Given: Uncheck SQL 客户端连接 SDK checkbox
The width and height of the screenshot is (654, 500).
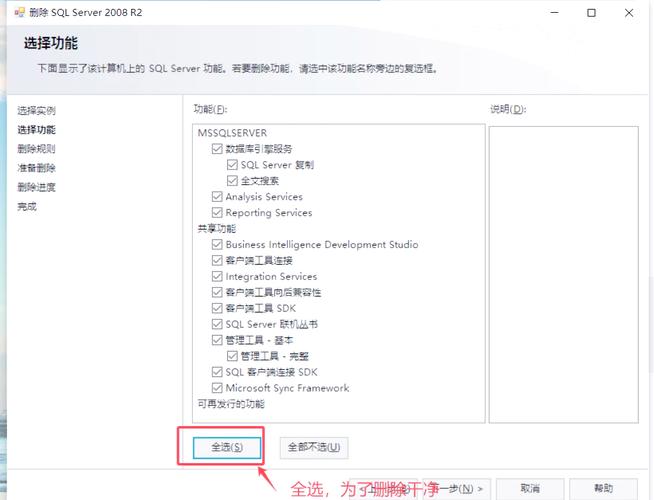Looking at the screenshot, I should 217,372.
